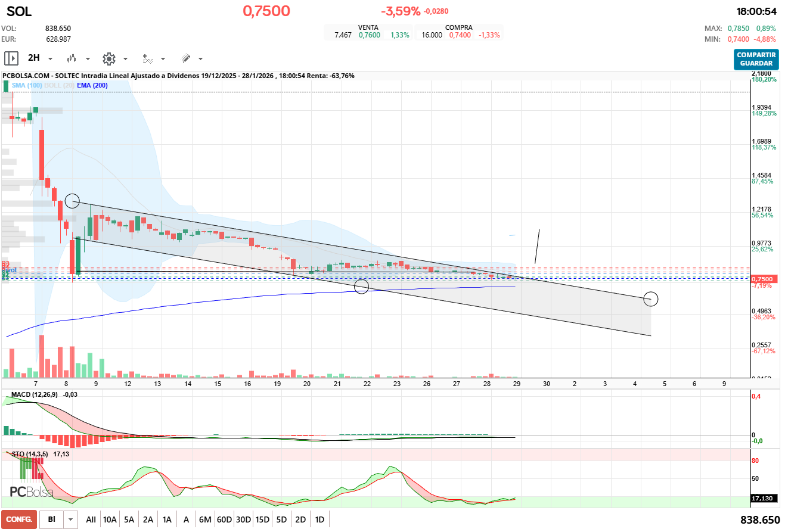
Task: Toggle the side panel icon
Action: click(11, 58)
